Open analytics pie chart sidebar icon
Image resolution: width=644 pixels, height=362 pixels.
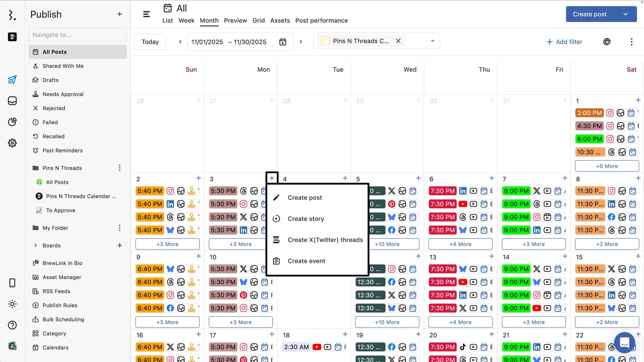(12, 122)
